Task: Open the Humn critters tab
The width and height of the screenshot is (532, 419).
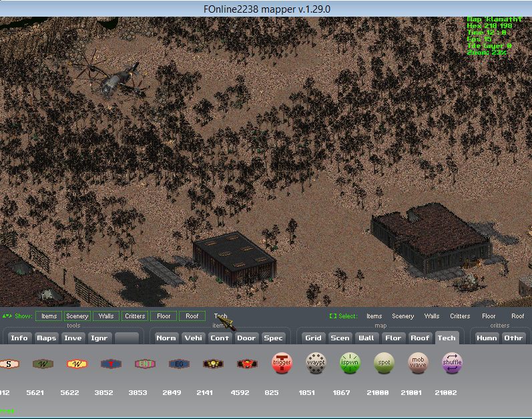Action: click(x=487, y=338)
